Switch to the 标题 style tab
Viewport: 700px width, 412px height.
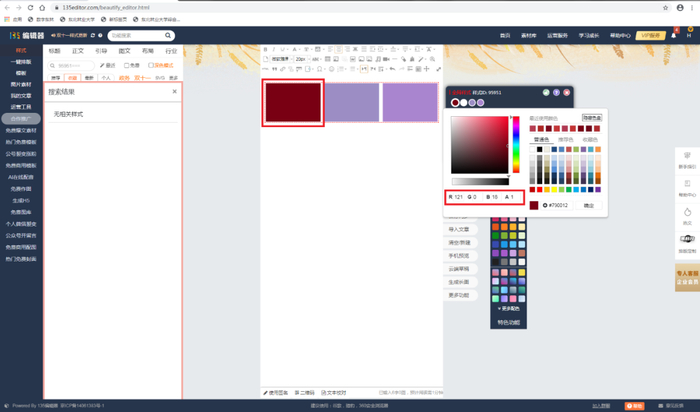pyautogui.click(x=54, y=51)
